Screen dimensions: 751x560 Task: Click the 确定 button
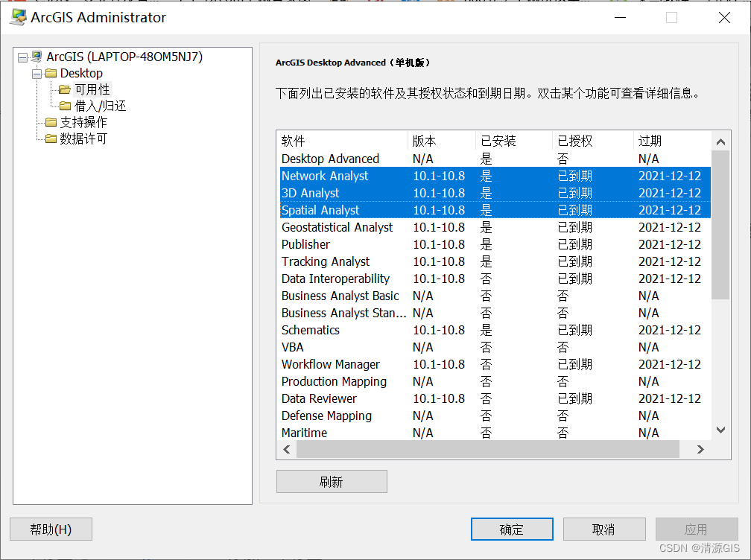click(x=512, y=529)
